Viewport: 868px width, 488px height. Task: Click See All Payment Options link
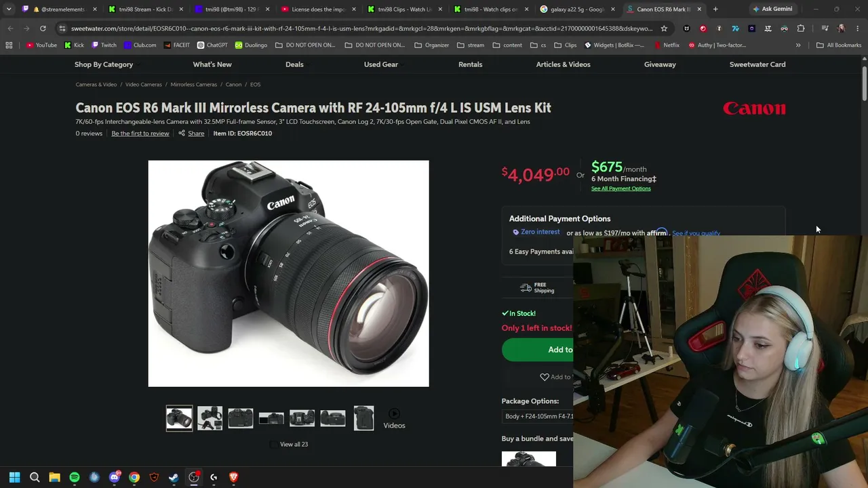tap(620, 188)
